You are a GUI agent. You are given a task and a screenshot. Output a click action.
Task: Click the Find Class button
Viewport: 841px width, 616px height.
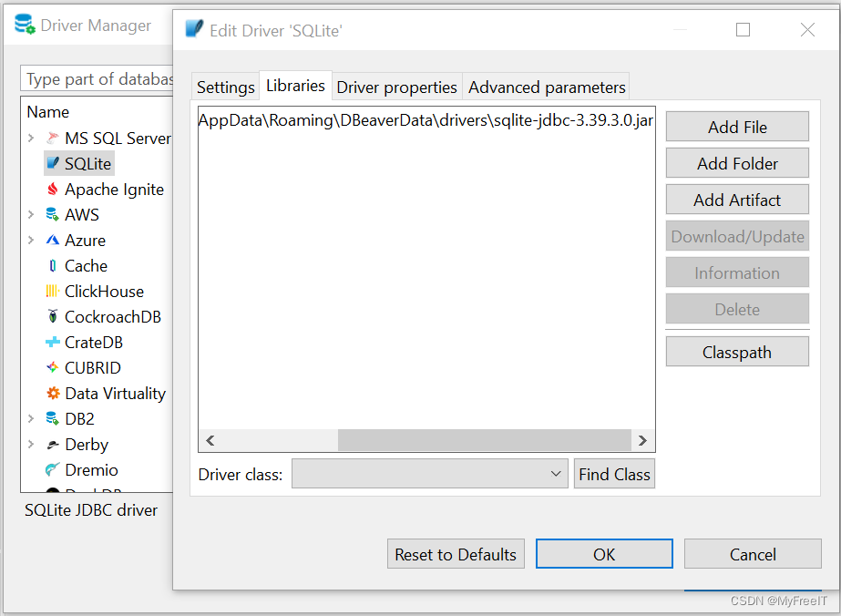615,474
